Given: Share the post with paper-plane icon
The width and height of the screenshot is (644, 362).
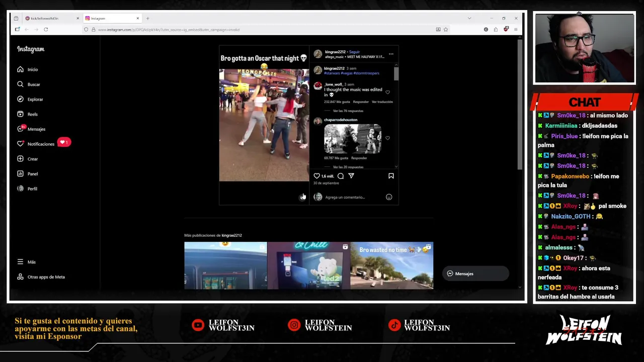Looking at the screenshot, I should (x=351, y=176).
